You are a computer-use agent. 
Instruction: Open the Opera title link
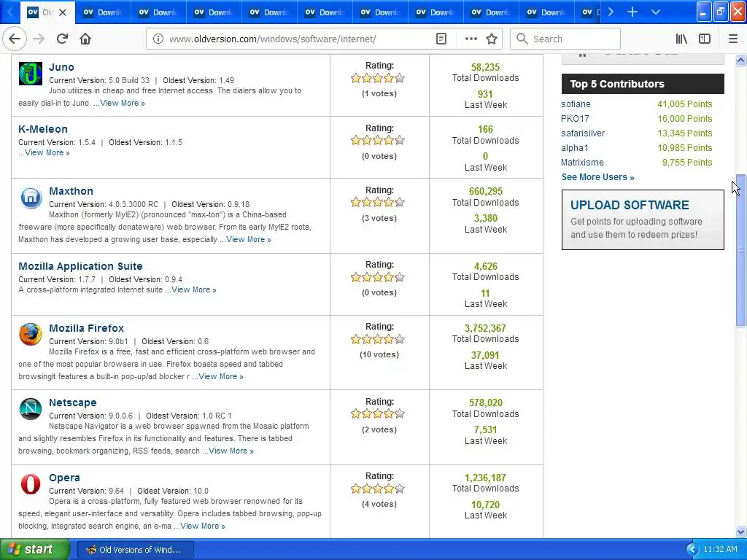click(64, 478)
